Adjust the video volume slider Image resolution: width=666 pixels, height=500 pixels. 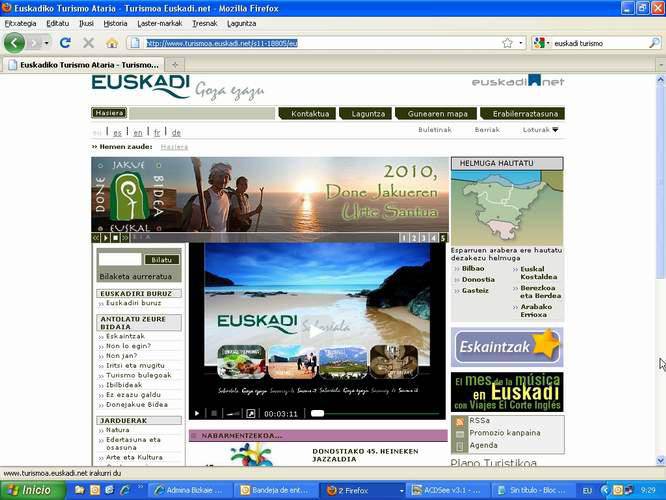(x=233, y=413)
